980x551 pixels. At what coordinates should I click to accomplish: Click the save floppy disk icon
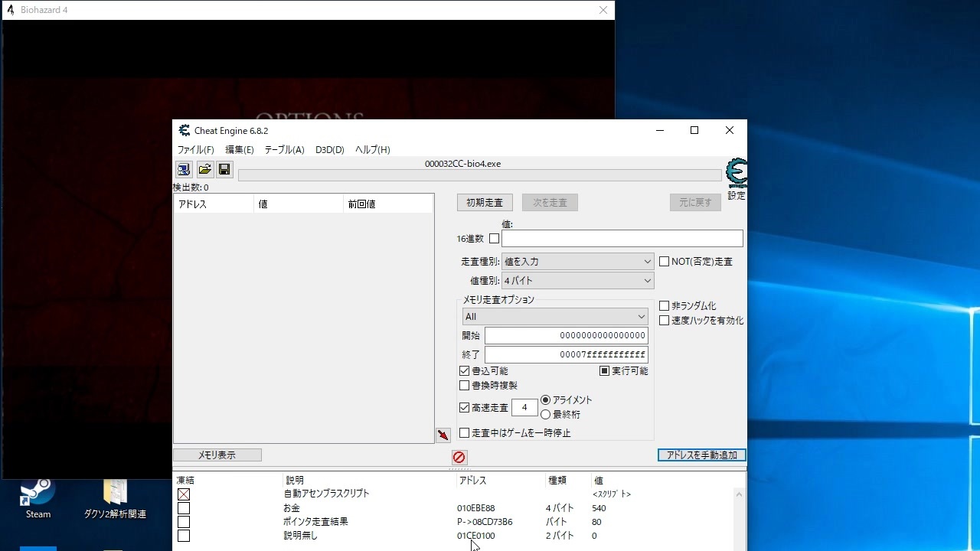(224, 169)
